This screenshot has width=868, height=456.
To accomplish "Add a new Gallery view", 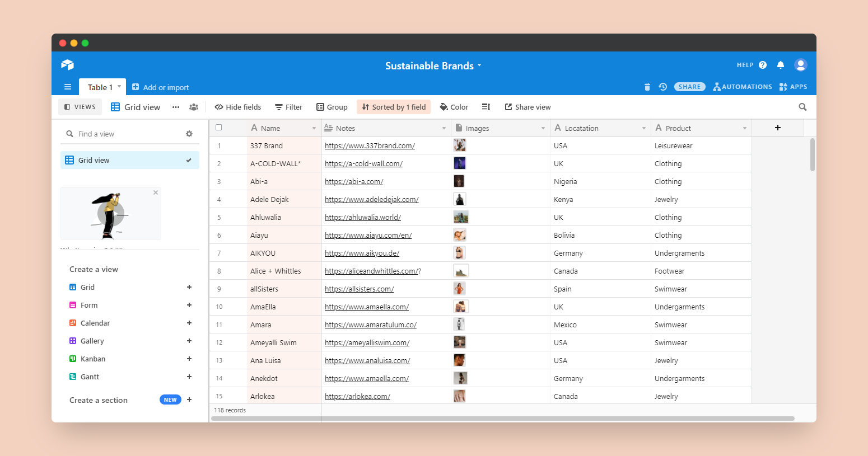I will pyautogui.click(x=189, y=341).
